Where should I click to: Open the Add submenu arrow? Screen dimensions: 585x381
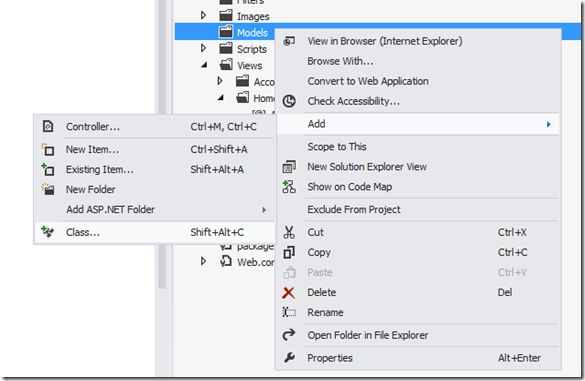[x=548, y=124]
